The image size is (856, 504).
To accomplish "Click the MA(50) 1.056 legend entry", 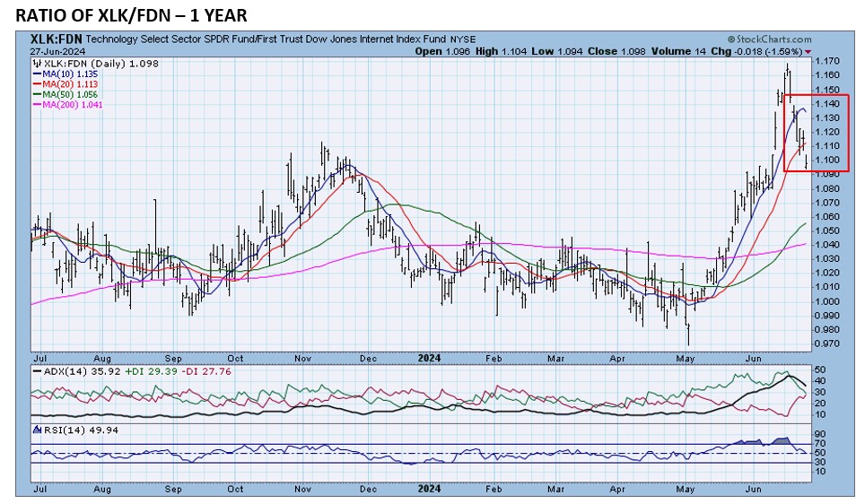I will point(66,94).
